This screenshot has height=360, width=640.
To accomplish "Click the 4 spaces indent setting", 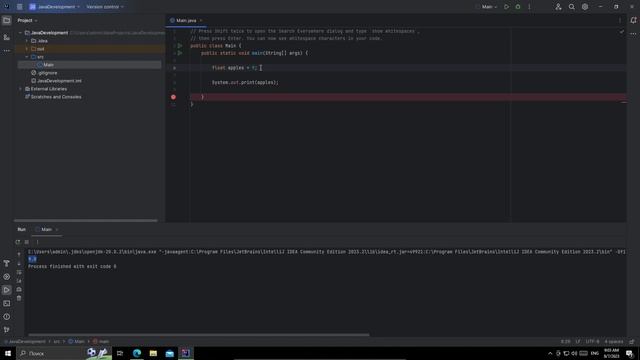I will coord(614,342).
